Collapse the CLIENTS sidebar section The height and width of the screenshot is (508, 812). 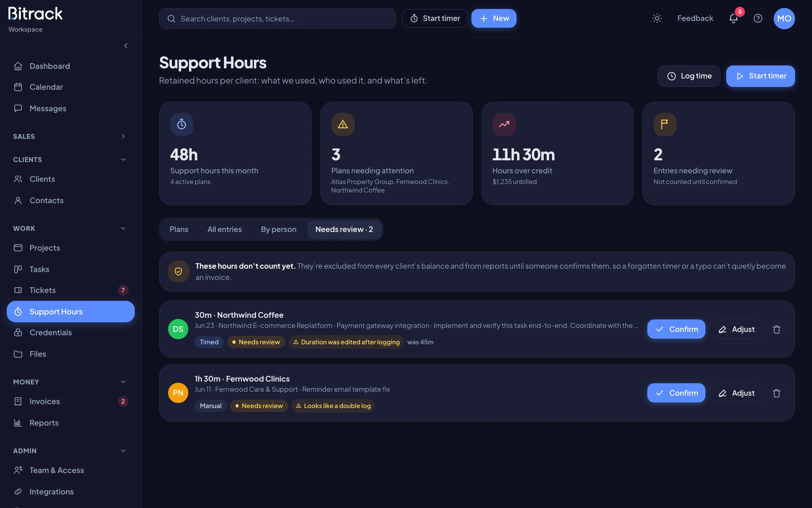tap(70, 159)
